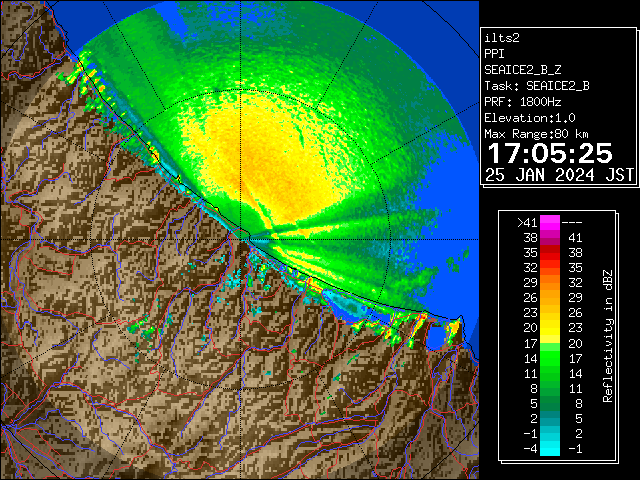
Task: Click the bright green legend band for 14–17 dBZ
Action: pyautogui.click(x=550, y=358)
